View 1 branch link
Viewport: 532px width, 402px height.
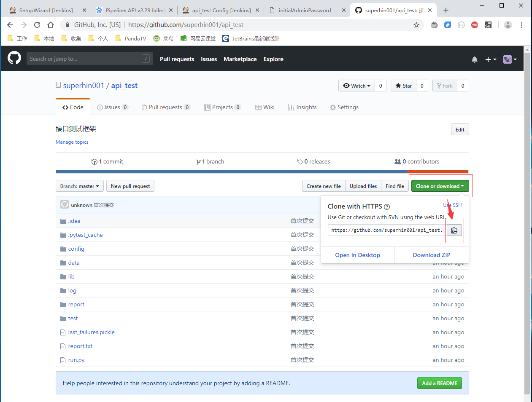coord(210,161)
